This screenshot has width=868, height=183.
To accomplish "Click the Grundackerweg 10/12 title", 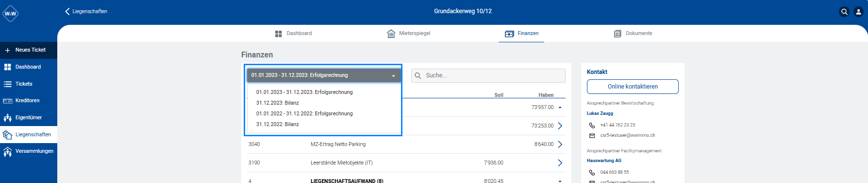I will click(463, 11).
